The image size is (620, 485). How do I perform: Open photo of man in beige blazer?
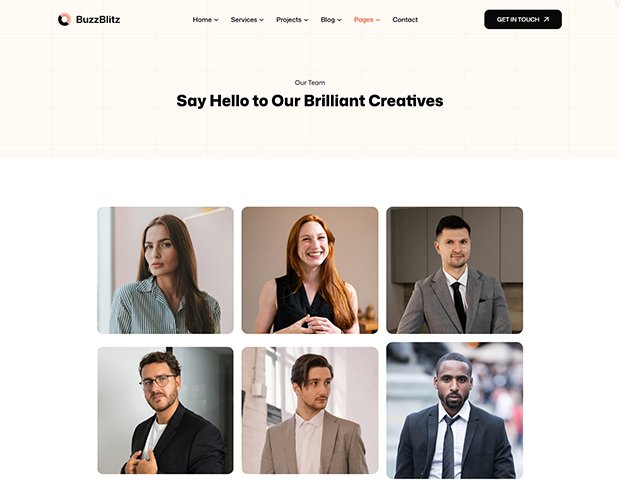point(310,410)
